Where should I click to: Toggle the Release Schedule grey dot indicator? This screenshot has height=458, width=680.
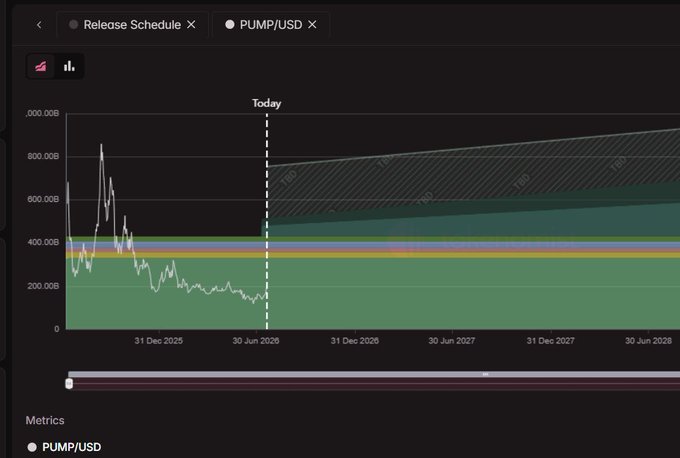74,25
